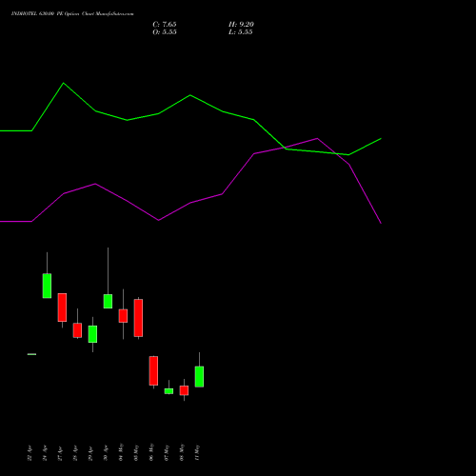Click the '06 May' date label
The image size is (476, 476).
[151, 452]
